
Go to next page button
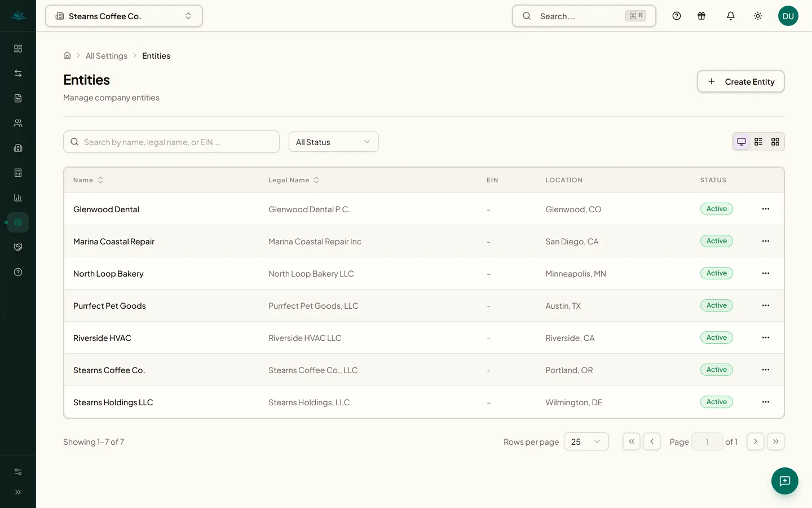tap(756, 441)
